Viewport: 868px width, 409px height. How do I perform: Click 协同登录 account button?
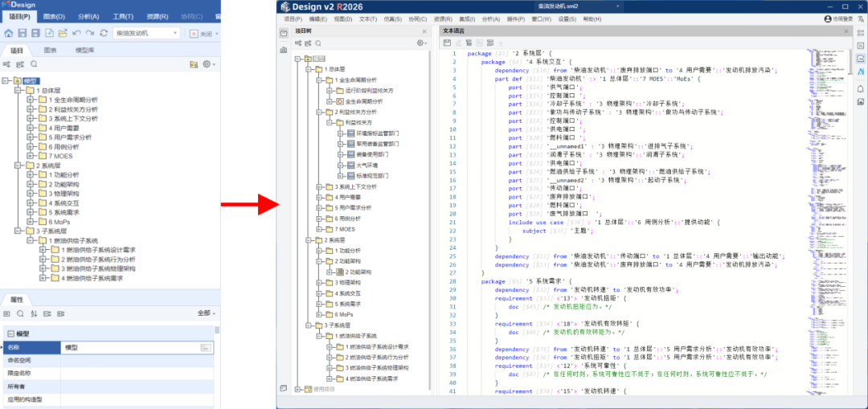(838, 18)
